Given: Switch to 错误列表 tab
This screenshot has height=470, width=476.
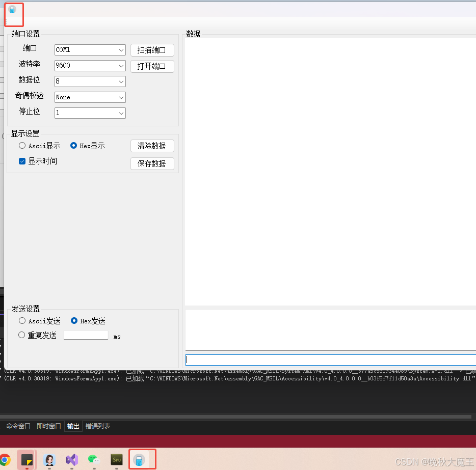Looking at the screenshot, I should click(x=98, y=426).
